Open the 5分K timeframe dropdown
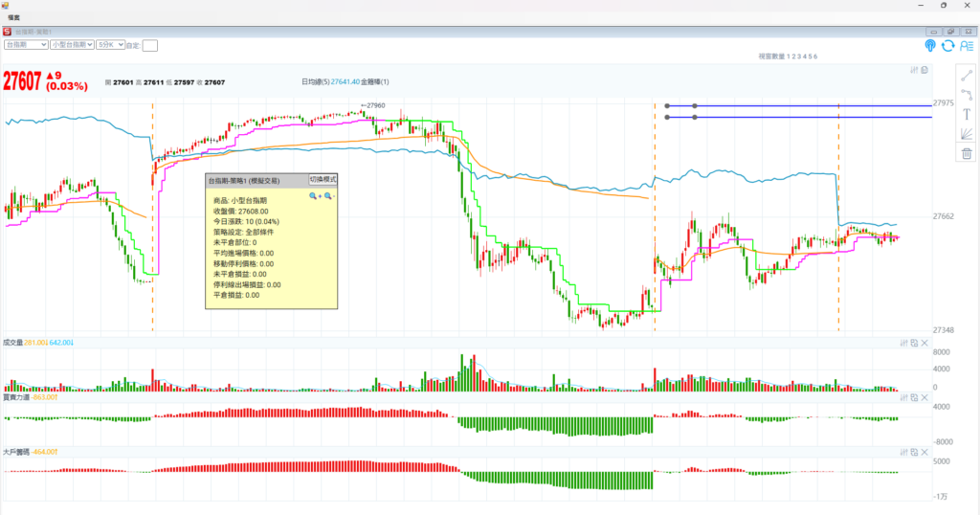 coord(111,44)
